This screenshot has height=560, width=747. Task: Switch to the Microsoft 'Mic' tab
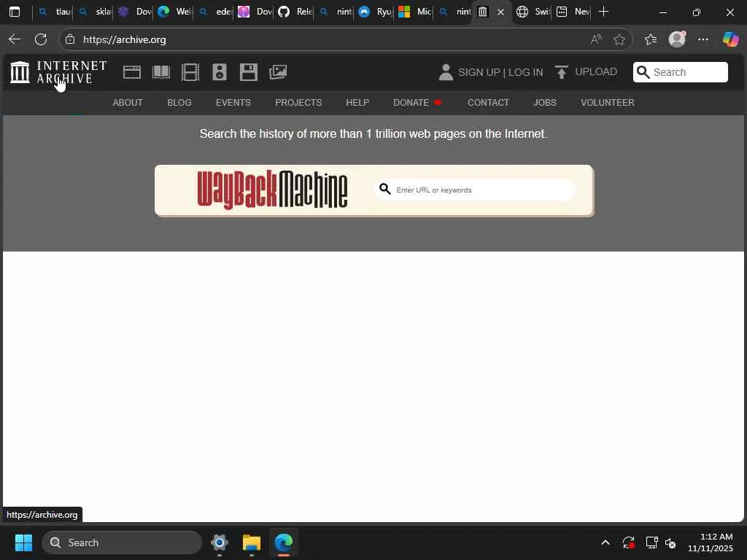point(414,12)
